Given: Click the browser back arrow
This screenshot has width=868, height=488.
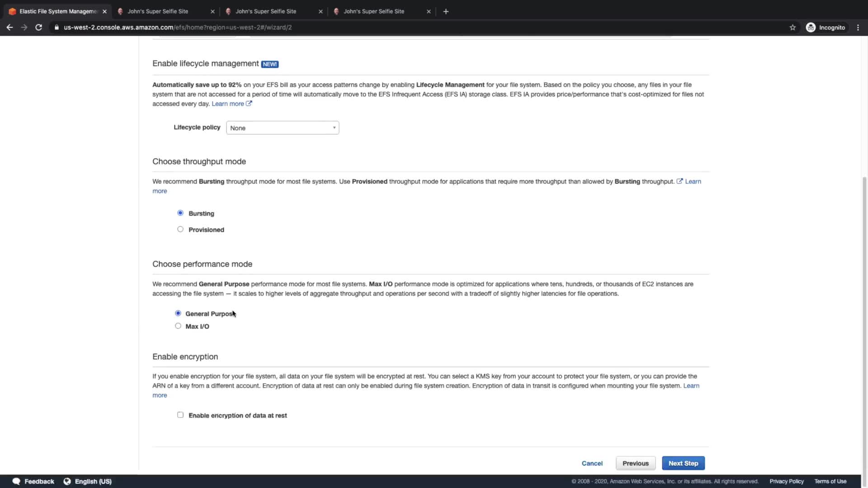Looking at the screenshot, I should point(9,27).
